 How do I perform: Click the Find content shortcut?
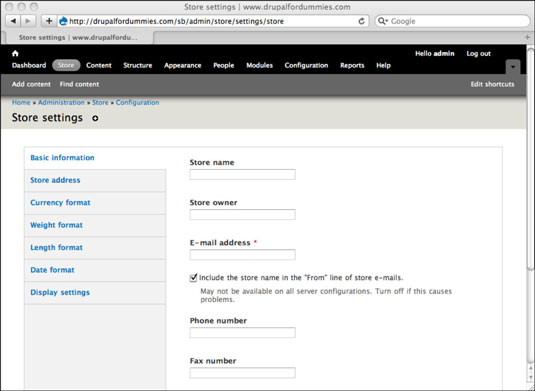click(x=79, y=84)
